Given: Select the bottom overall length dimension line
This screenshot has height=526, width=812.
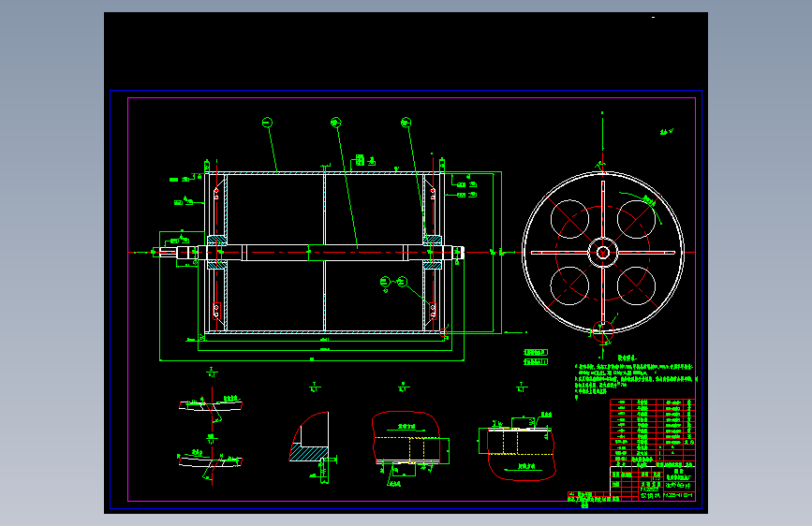Looking at the screenshot, I should click(312, 360).
